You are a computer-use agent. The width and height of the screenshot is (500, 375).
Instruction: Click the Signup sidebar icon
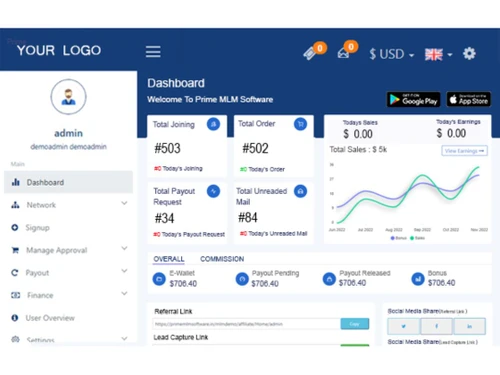[15, 227]
